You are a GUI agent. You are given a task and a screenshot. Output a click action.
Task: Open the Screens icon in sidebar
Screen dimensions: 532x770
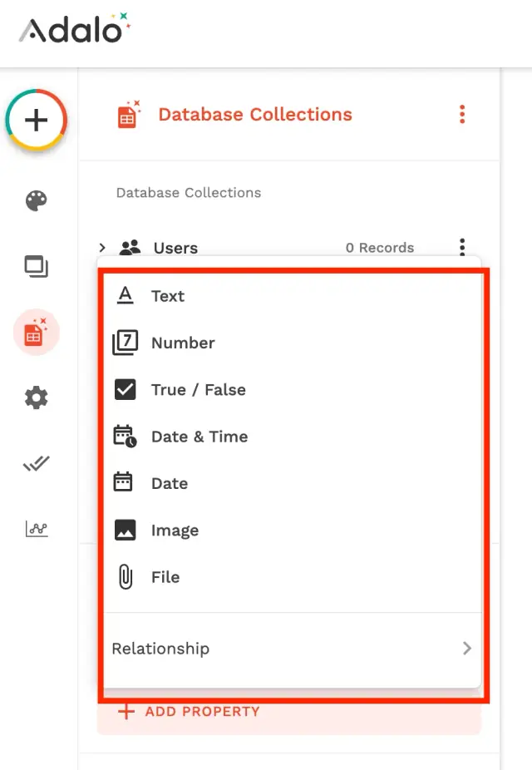(x=37, y=266)
